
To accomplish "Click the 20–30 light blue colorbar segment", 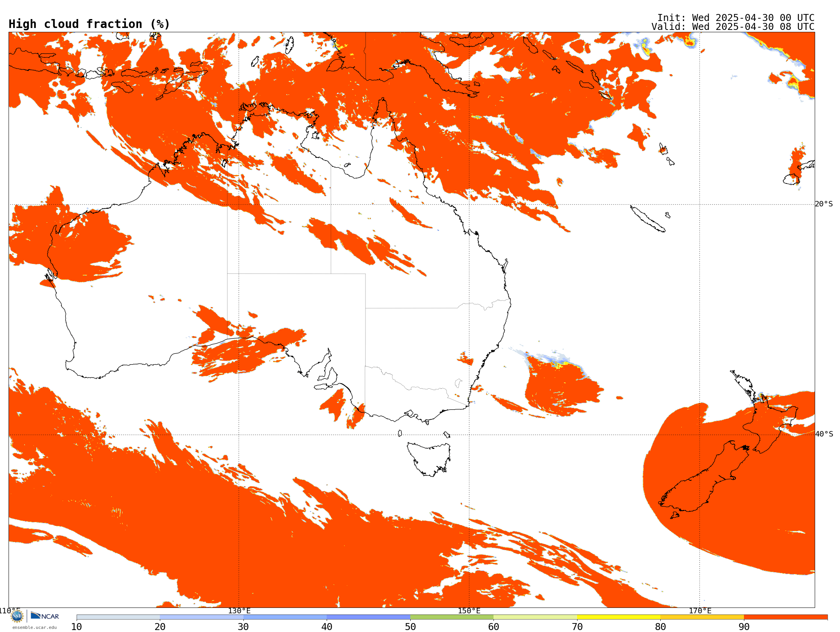I will tap(201, 617).
